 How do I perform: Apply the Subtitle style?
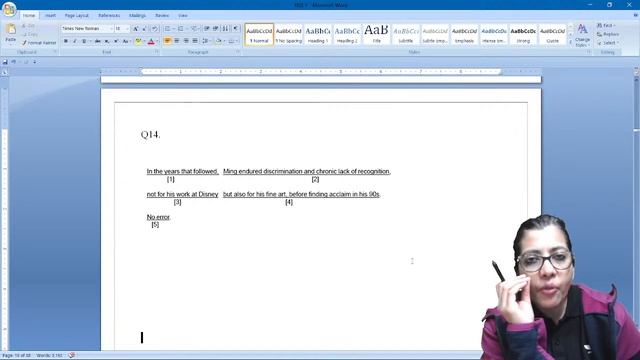(x=406, y=34)
